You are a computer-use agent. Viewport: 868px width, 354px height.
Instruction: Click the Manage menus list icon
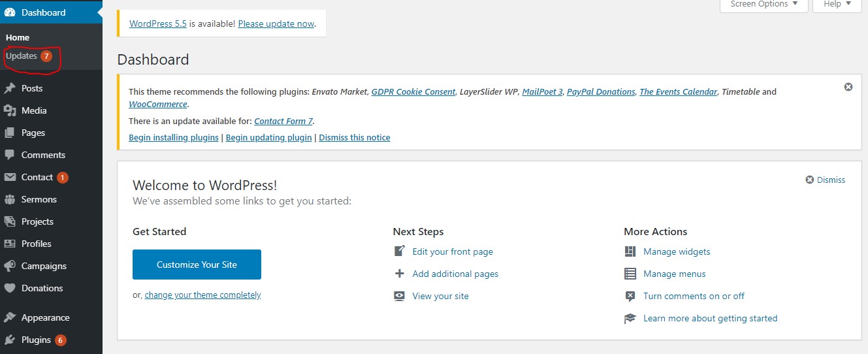(630, 274)
